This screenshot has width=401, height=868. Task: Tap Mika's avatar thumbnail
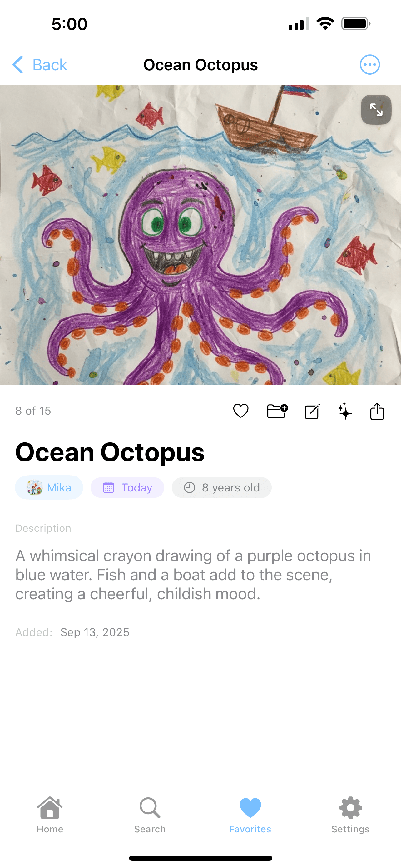(x=35, y=487)
